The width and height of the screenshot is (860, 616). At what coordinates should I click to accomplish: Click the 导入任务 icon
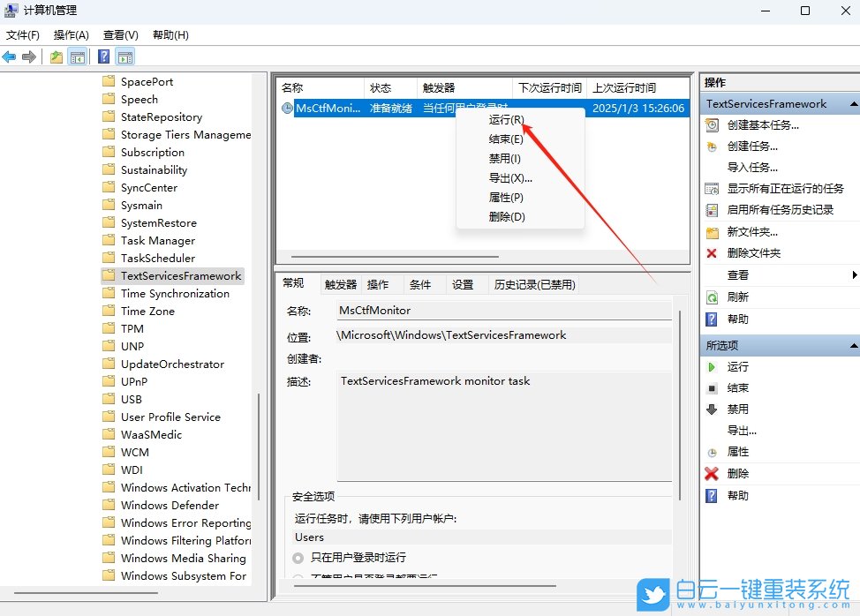pyautogui.click(x=713, y=167)
